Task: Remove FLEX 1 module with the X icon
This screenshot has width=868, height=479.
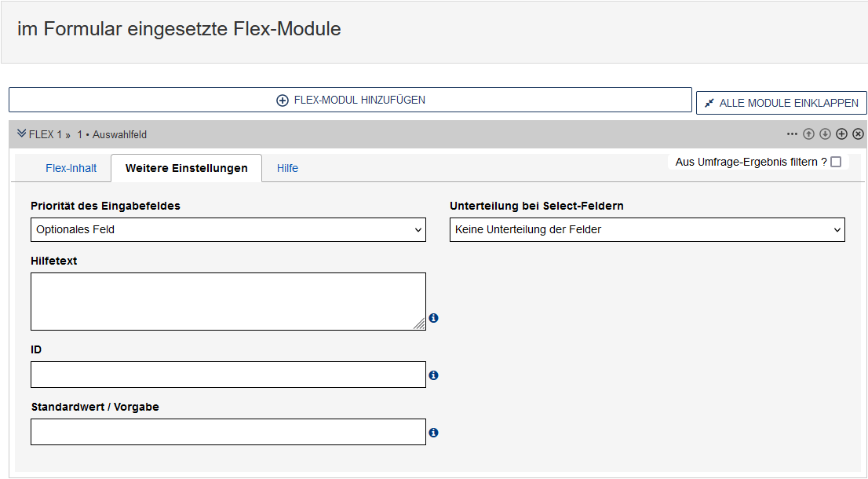Action: click(858, 134)
